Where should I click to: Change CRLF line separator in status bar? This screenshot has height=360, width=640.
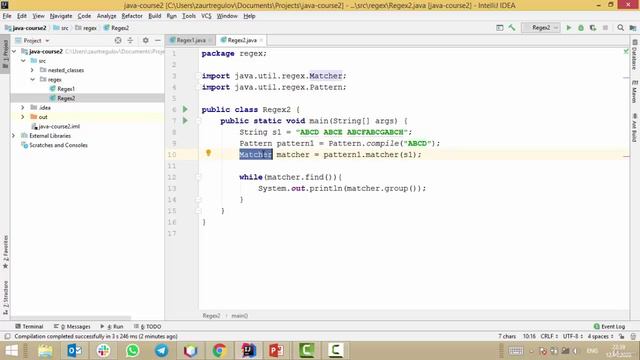(x=549, y=336)
